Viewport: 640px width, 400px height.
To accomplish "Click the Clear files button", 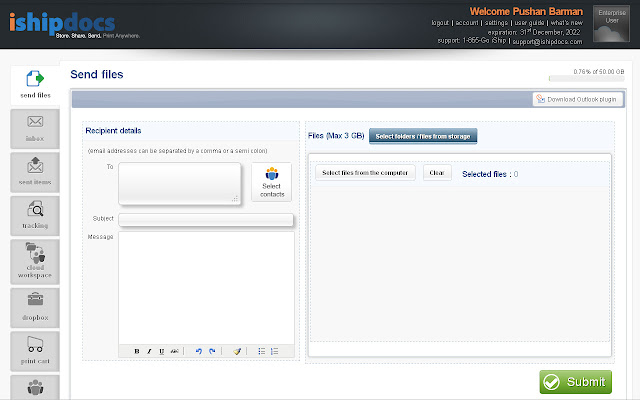I will pos(437,173).
